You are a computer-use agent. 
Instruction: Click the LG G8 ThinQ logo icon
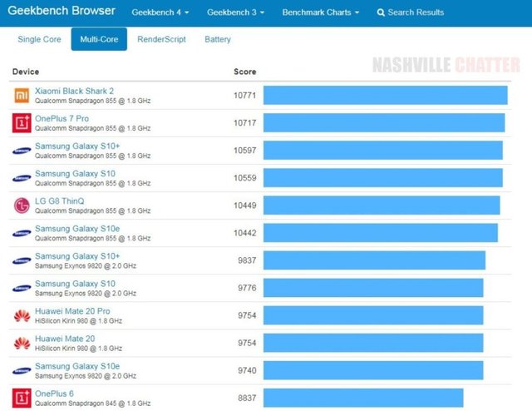pos(22,205)
